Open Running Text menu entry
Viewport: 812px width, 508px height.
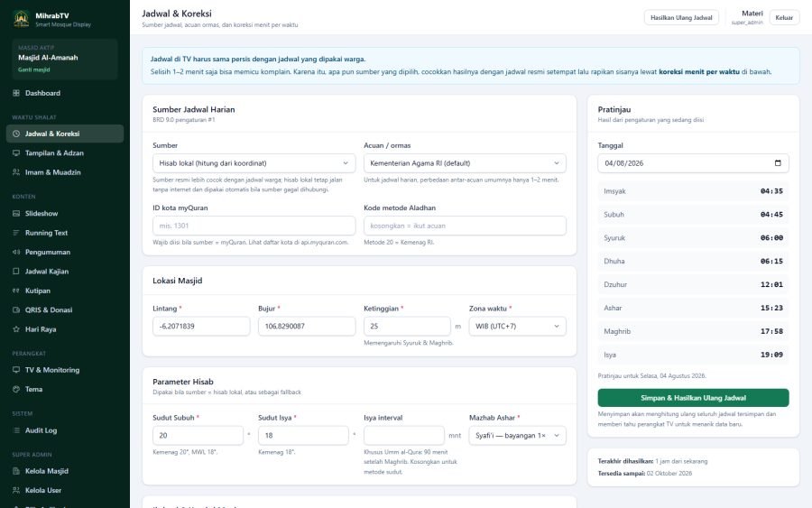tap(65, 233)
